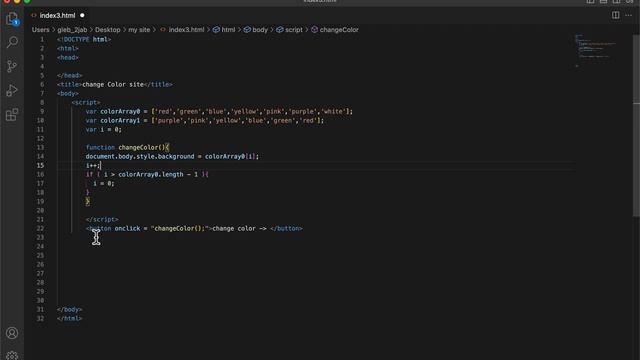Click the colorArray1 variable declaration
The image size is (640, 360).
click(x=205, y=120)
